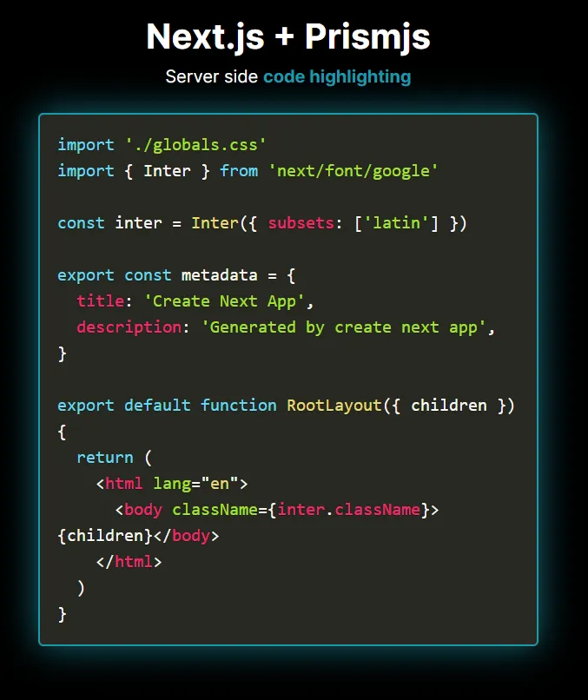Click the 'from' keyword in second import
Viewport: 588px width, 700px height.
(x=239, y=170)
